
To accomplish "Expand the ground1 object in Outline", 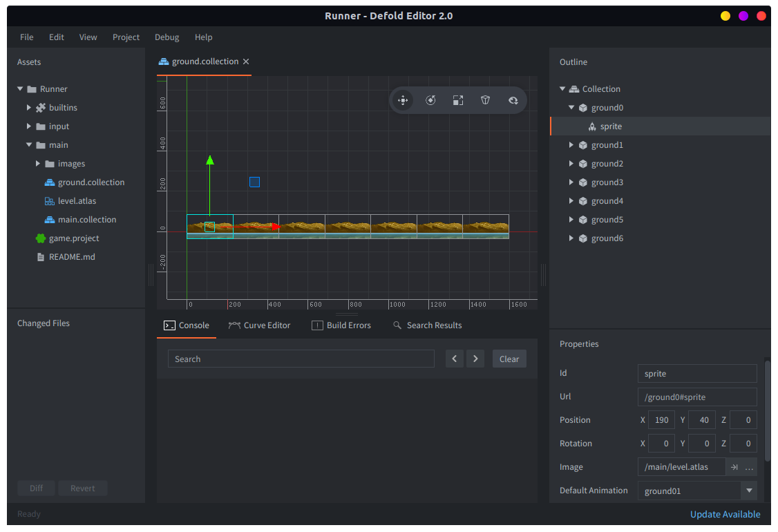I will click(571, 145).
